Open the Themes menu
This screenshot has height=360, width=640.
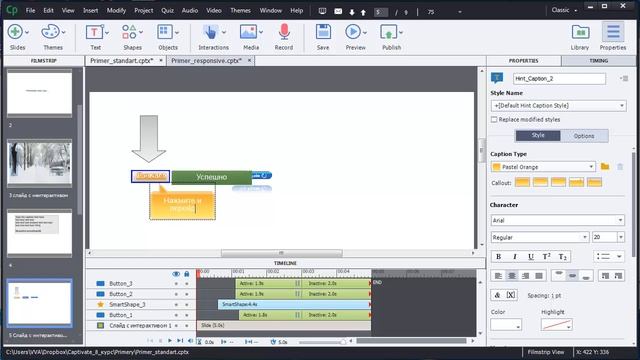(x=240, y=11)
